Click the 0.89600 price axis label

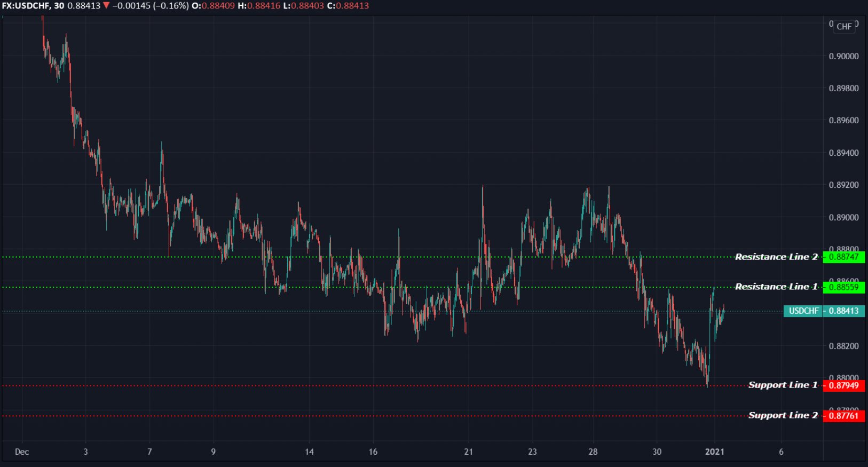(843, 120)
